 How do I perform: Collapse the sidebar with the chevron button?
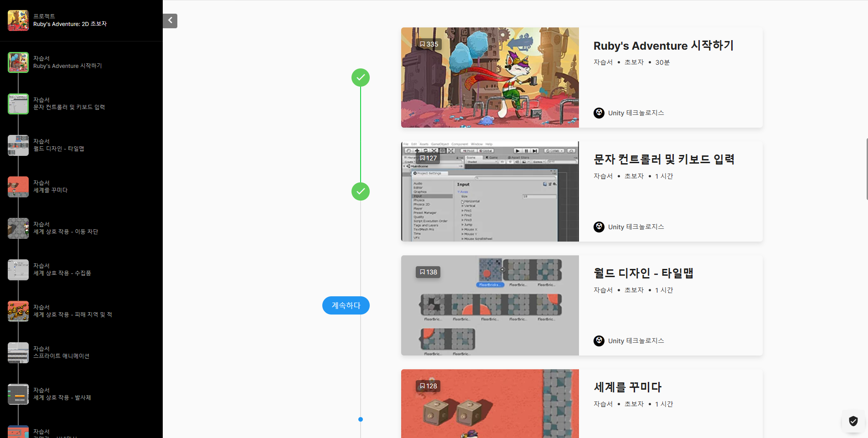pyautogui.click(x=170, y=21)
